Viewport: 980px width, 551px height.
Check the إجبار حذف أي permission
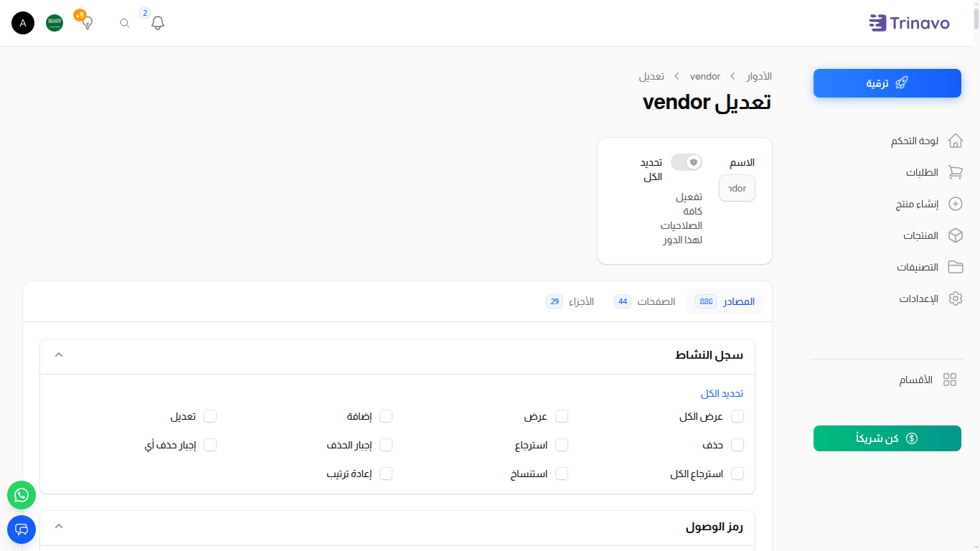210,445
